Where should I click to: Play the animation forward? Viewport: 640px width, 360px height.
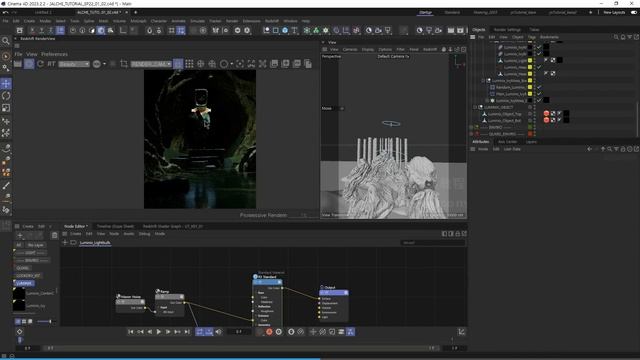pos(159,332)
